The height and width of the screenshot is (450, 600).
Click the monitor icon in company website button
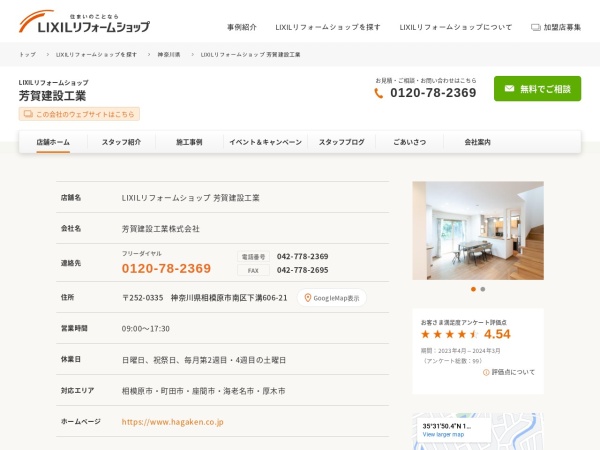28,114
